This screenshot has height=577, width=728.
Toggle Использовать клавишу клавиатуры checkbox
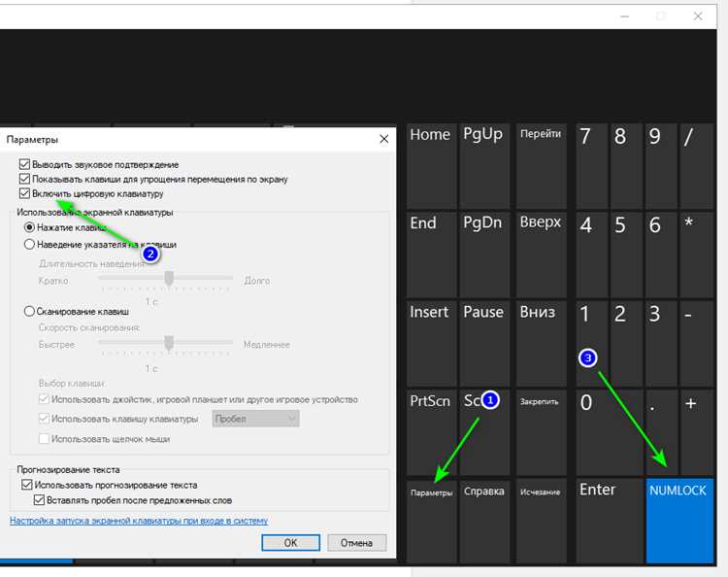44,419
